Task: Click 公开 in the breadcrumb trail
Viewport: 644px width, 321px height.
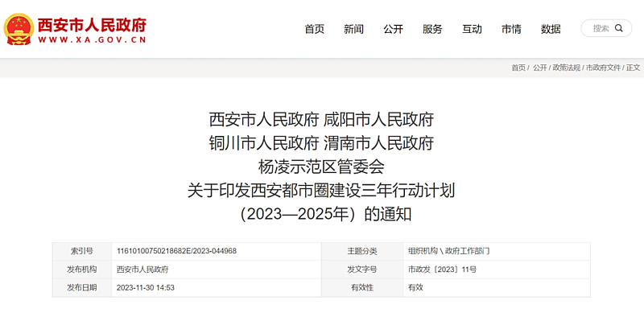Action: [540, 68]
